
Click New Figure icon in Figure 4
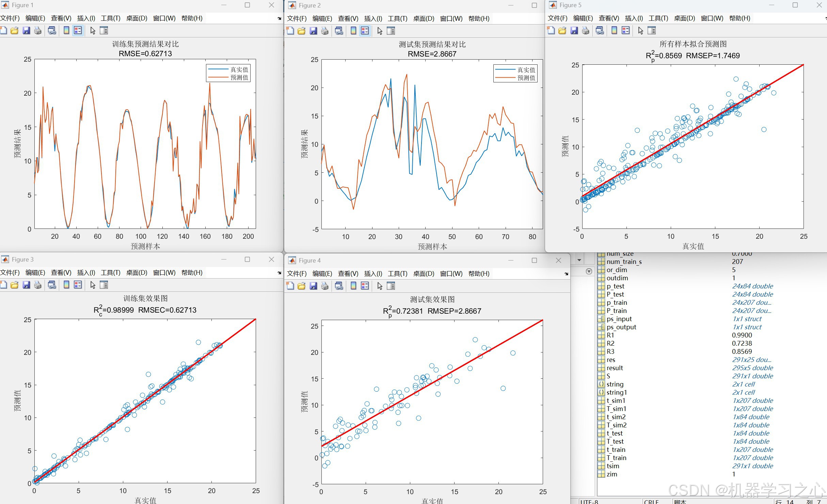click(x=290, y=286)
